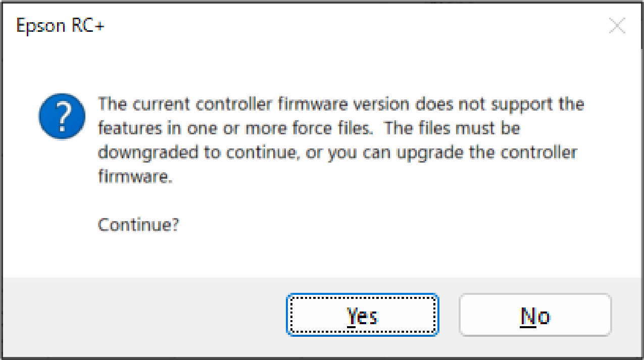Click the line starting 'The current controller firmware'
The height and width of the screenshot is (360, 644).
point(340,105)
